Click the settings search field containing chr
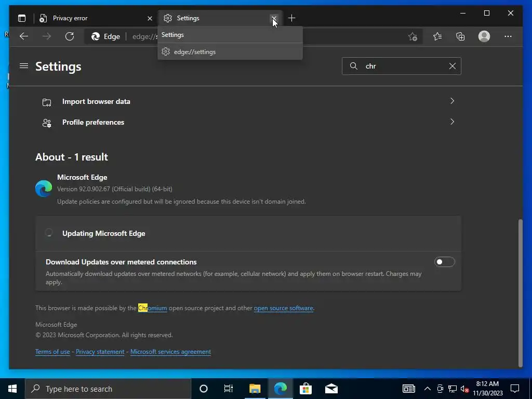 (x=402, y=66)
